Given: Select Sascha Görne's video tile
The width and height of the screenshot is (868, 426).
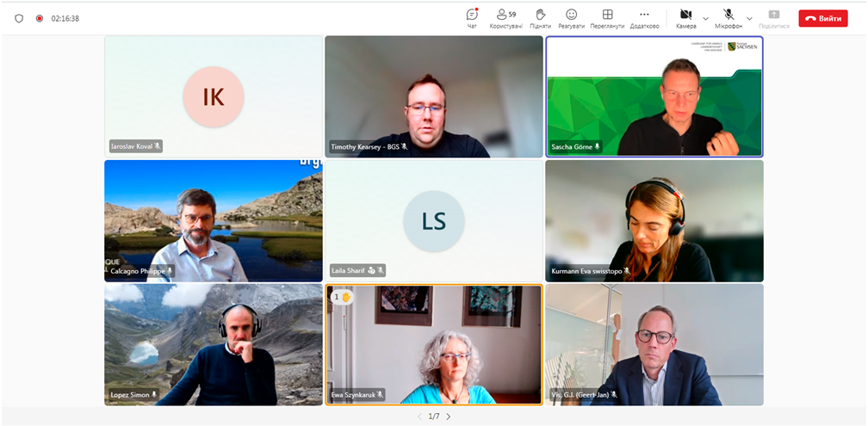Looking at the screenshot, I should coord(654,96).
